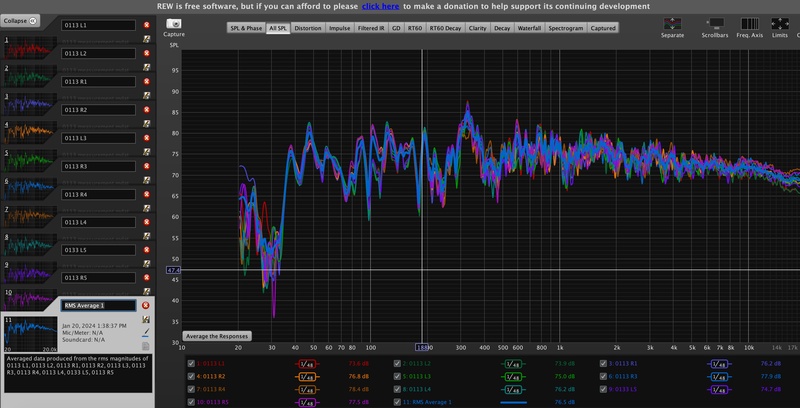Click the Separate traces icon
The height and width of the screenshot is (408, 800).
point(673,24)
